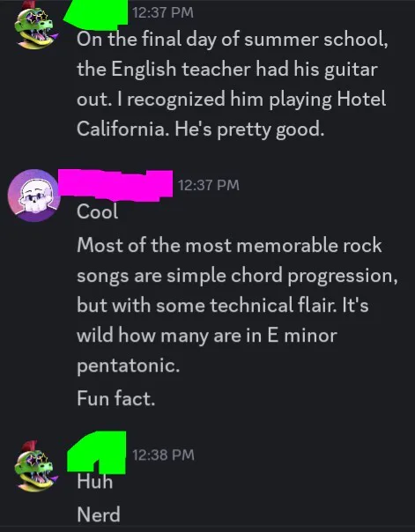Click the words "English teacher"
This screenshot has height=532, width=415.
[181, 70]
